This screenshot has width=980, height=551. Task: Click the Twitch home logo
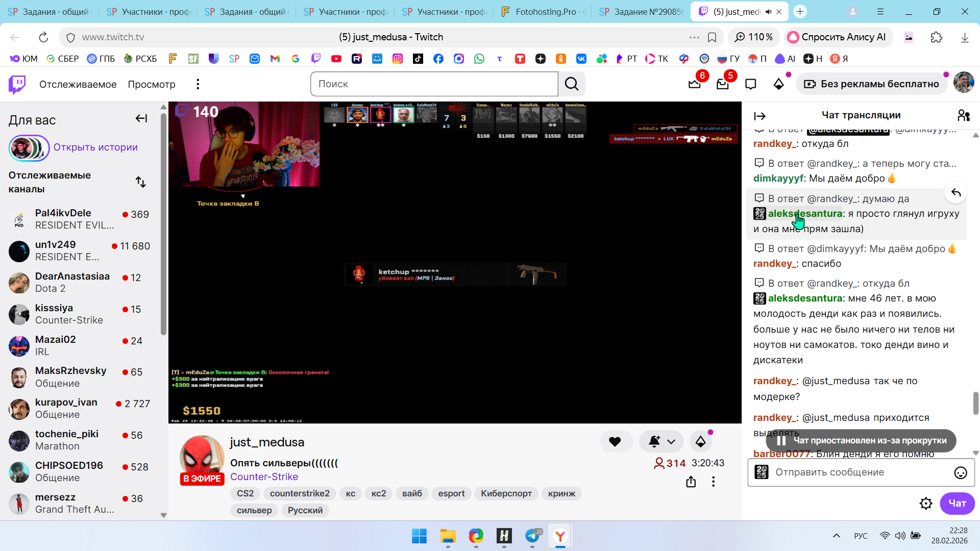(17, 84)
